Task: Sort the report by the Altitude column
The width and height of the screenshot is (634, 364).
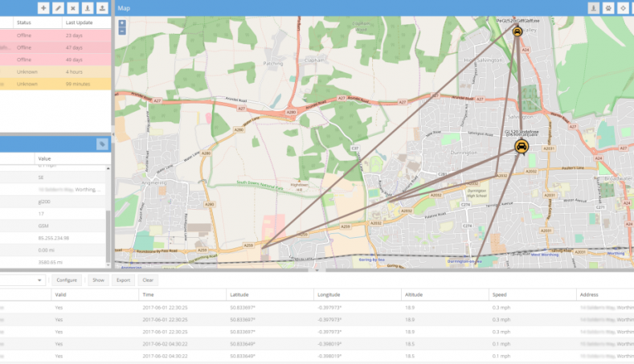Action: pos(445,294)
